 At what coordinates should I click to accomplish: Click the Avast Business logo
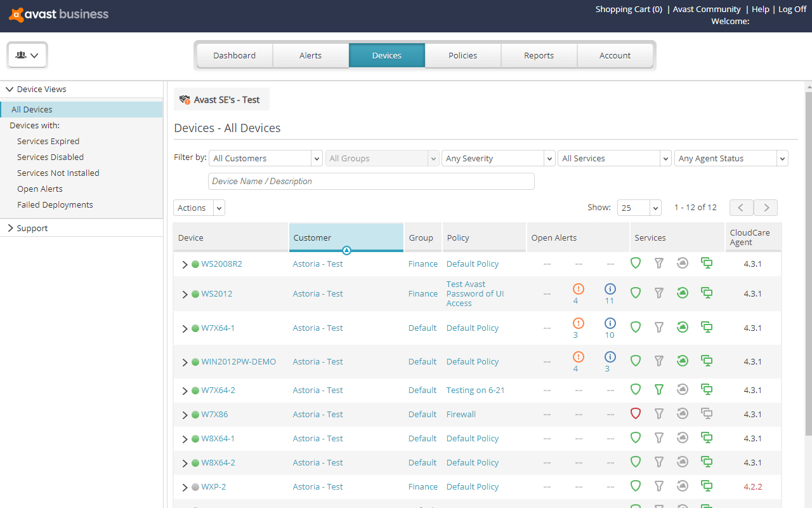[x=58, y=14]
